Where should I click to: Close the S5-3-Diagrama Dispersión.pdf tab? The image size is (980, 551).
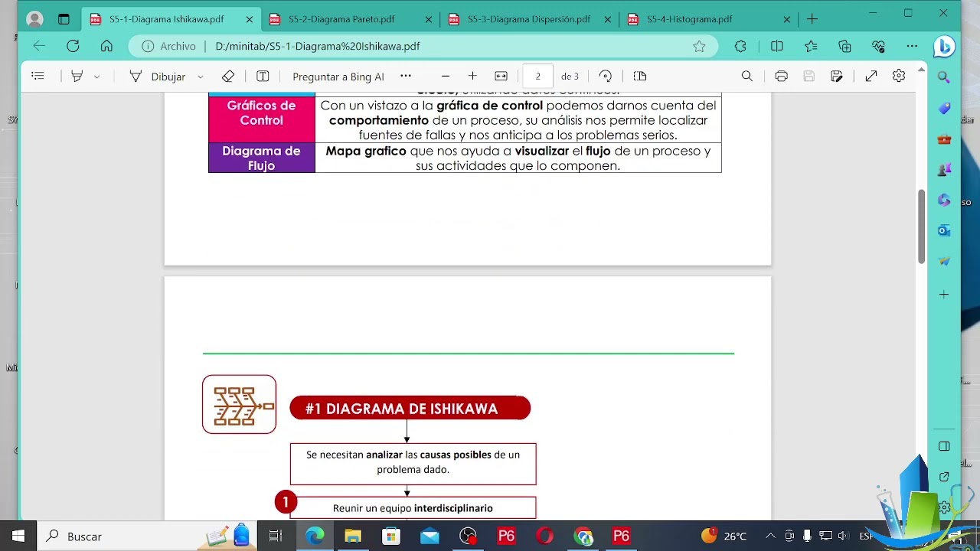[608, 20]
